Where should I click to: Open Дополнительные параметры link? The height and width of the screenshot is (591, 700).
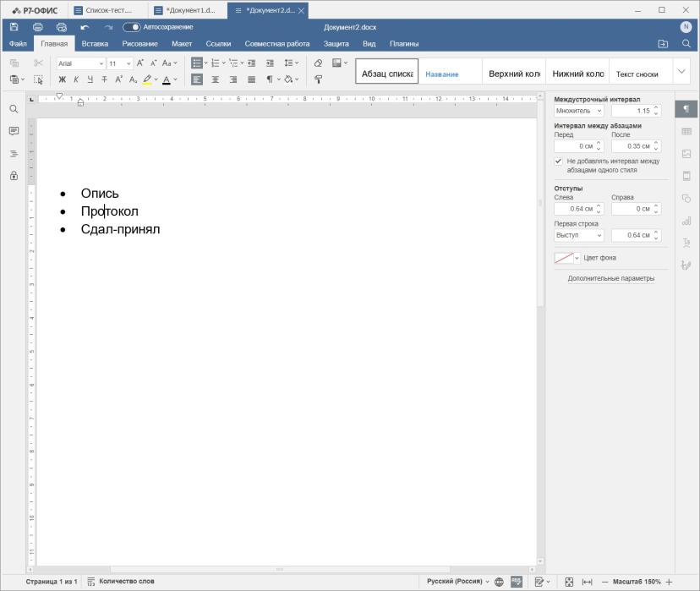pos(610,278)
